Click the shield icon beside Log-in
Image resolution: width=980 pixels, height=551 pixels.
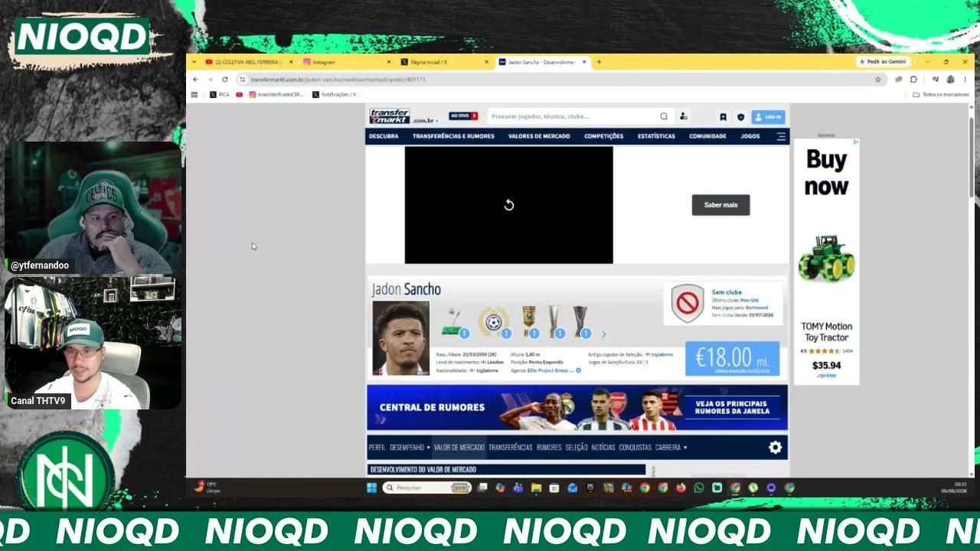click(x=740, y=117)
